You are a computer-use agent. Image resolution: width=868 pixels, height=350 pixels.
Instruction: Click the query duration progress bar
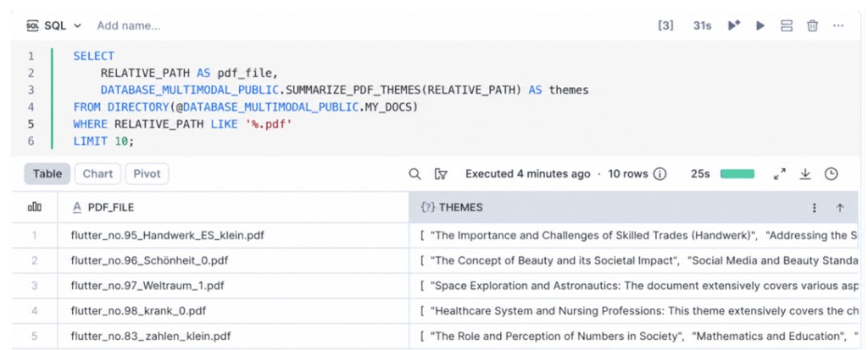point(737,174)
